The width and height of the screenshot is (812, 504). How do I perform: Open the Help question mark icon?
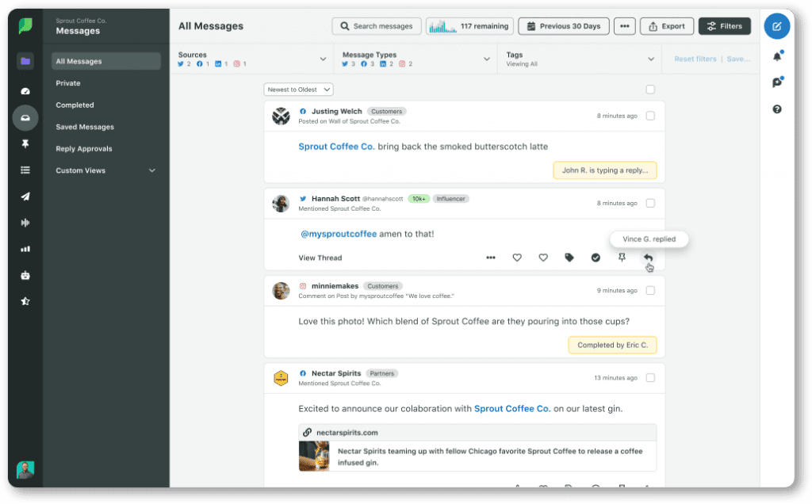click(x=777, y=109)
